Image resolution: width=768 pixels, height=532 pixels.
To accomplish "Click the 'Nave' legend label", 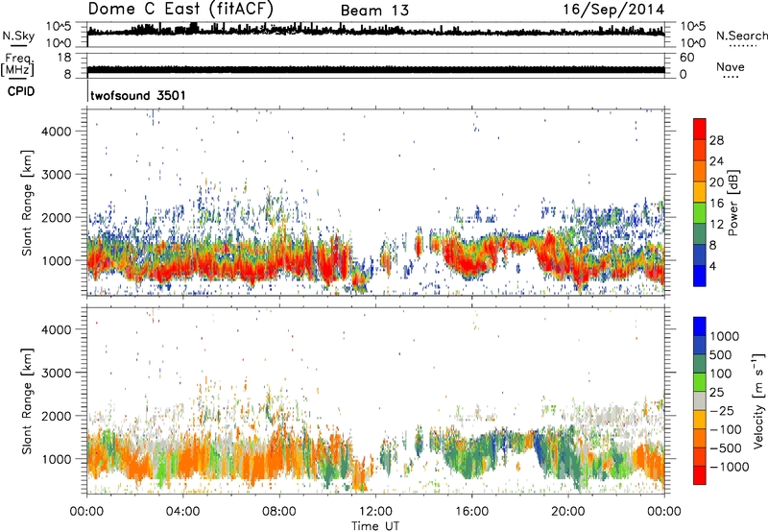I will point(731,66).
